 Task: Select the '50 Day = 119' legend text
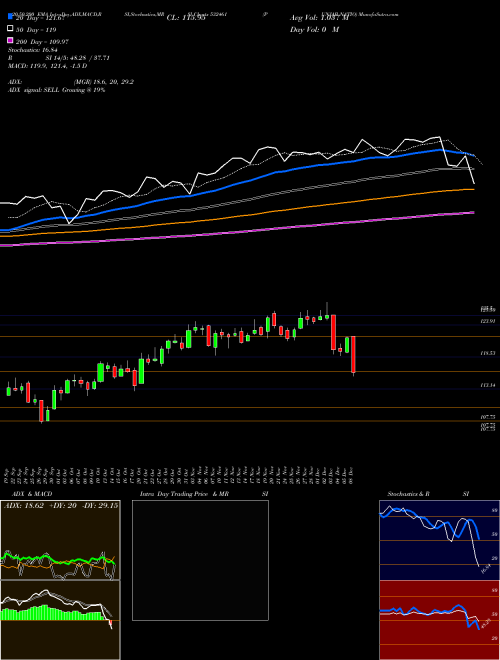35,30
